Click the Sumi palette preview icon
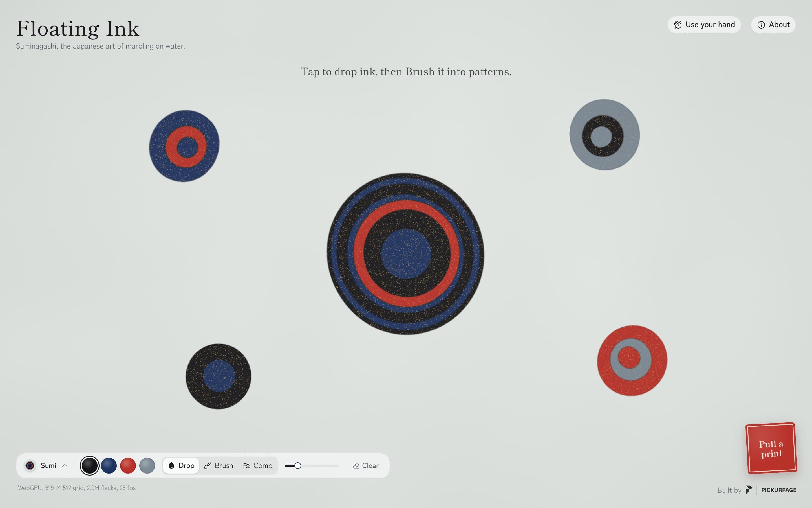812x508 pixels. 30,465
